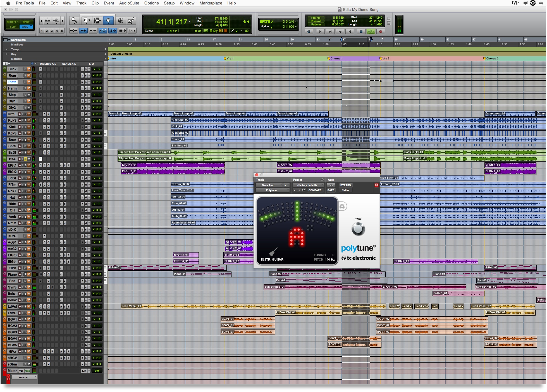This screenshot has width=547, height=392.
Task: Open the File menu
Action: pos(42,3)
